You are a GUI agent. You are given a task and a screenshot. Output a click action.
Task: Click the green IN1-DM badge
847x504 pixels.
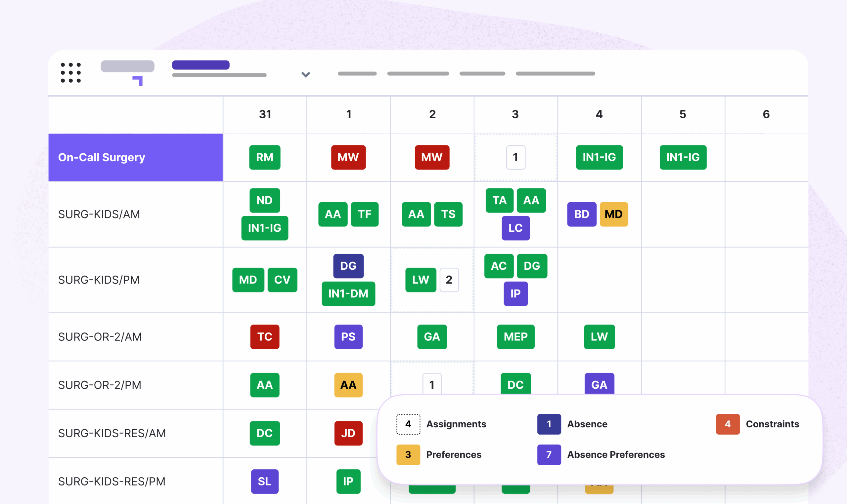[x=348, y=293]
